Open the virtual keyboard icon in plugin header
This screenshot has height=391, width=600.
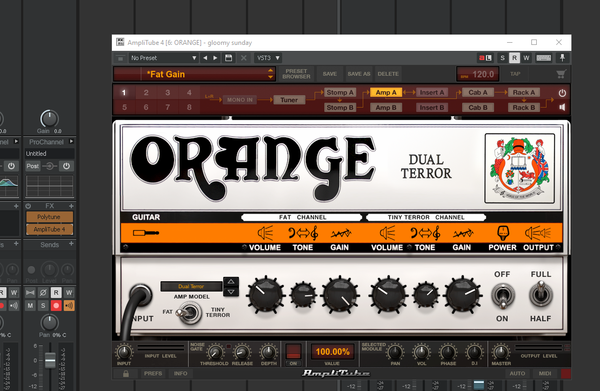pos(543,58)
